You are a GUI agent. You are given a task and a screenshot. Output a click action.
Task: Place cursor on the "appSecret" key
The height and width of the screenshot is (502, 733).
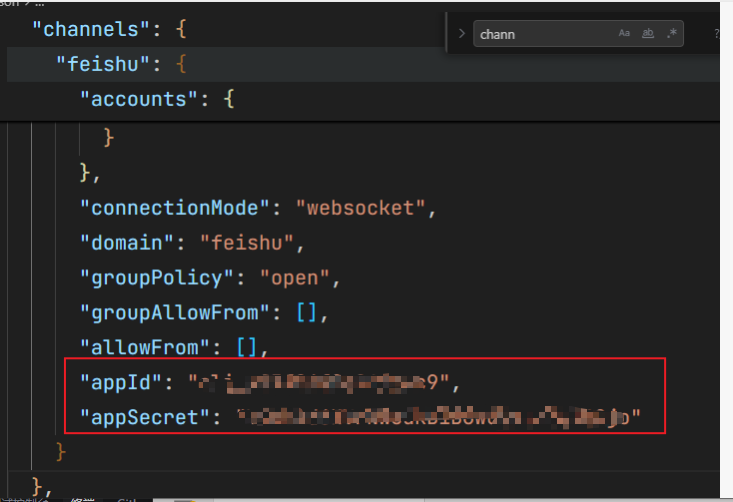[x=144, y=417]
